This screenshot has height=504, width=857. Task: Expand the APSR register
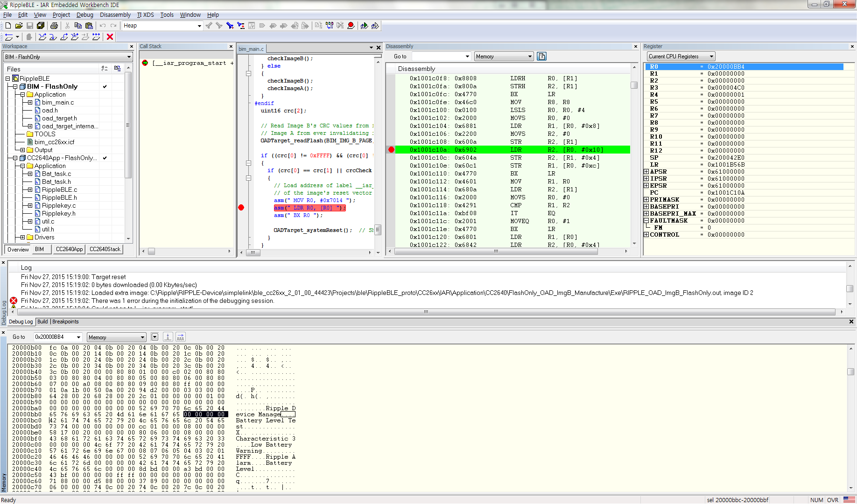(646, 172)
